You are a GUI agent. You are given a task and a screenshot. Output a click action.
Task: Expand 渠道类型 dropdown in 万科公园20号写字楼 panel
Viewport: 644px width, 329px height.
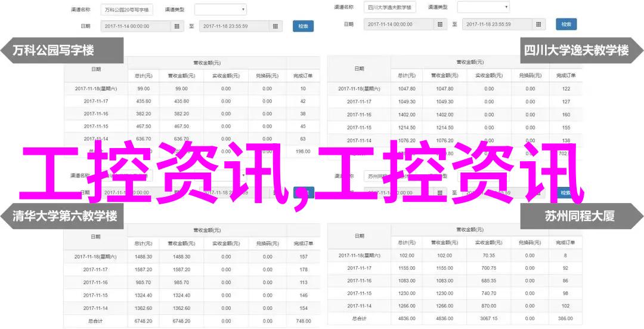pyautogui.click(x=221, y=9)
